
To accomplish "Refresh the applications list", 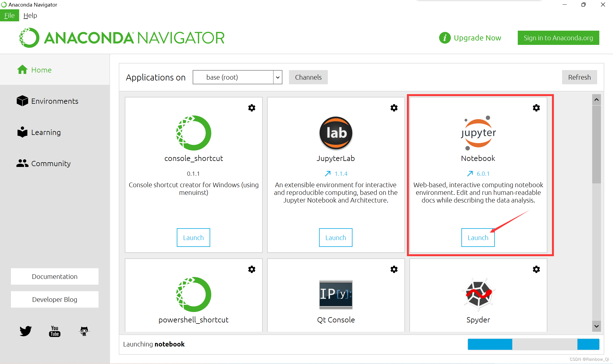I will pyautogui.click(x=580, y=77).
